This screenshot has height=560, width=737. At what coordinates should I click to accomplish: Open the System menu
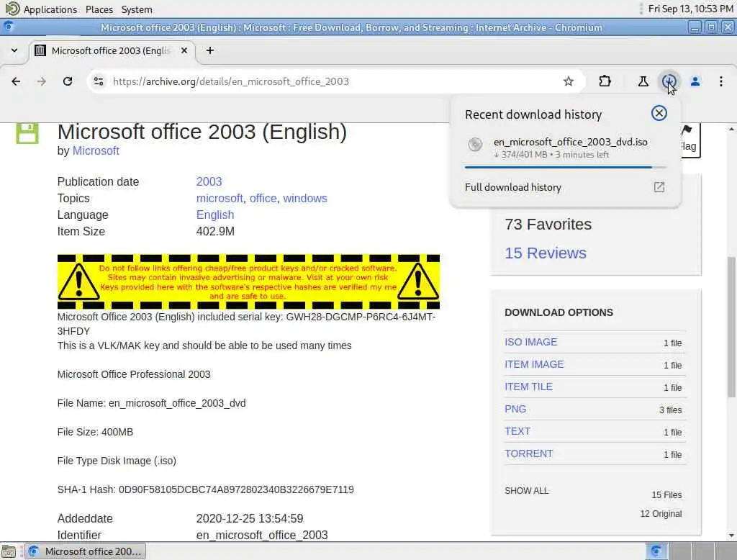137,9
